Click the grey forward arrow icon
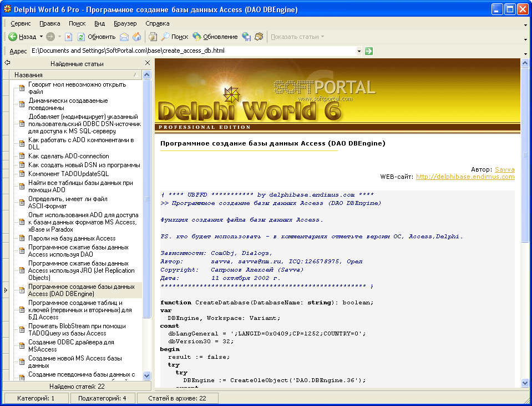This screenshot has height=406, width=532. click(50, 37)
